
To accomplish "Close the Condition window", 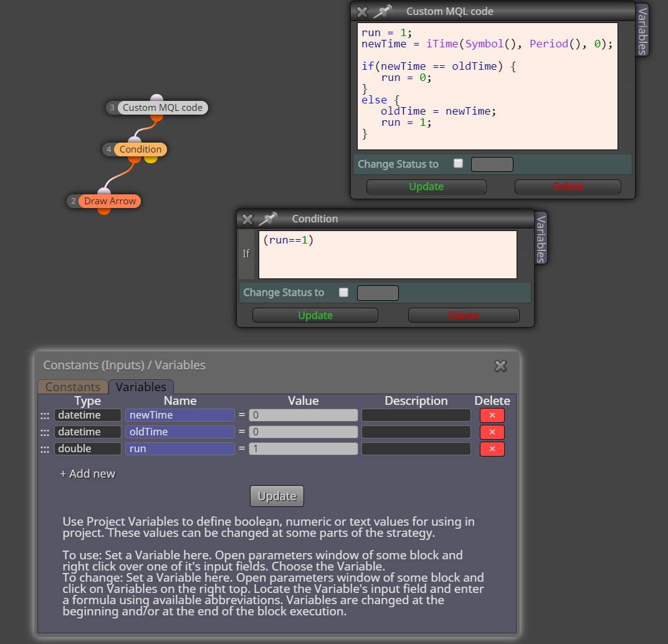I will coord(247,219).
